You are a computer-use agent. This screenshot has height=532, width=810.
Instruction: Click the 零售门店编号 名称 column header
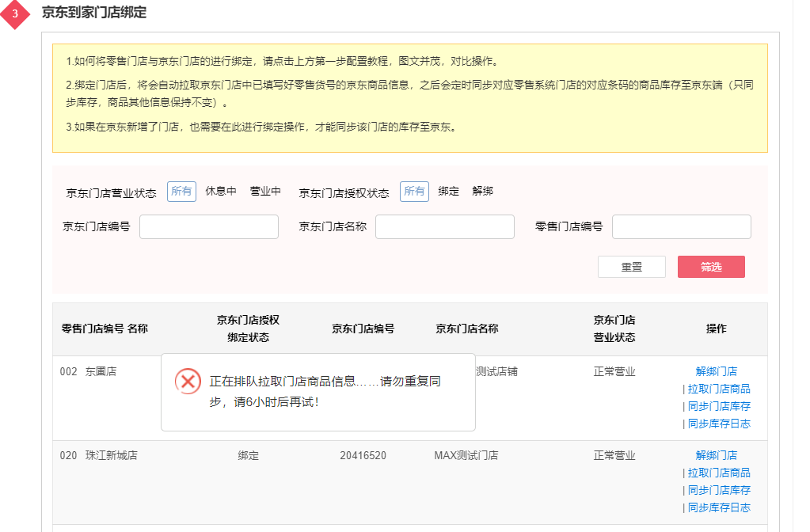pos(105,329)
